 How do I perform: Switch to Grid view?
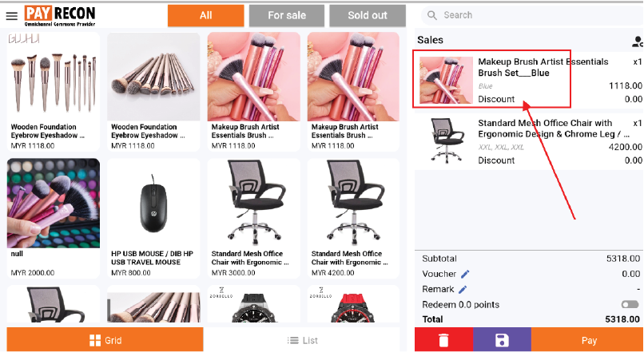[x=105, y=339]
